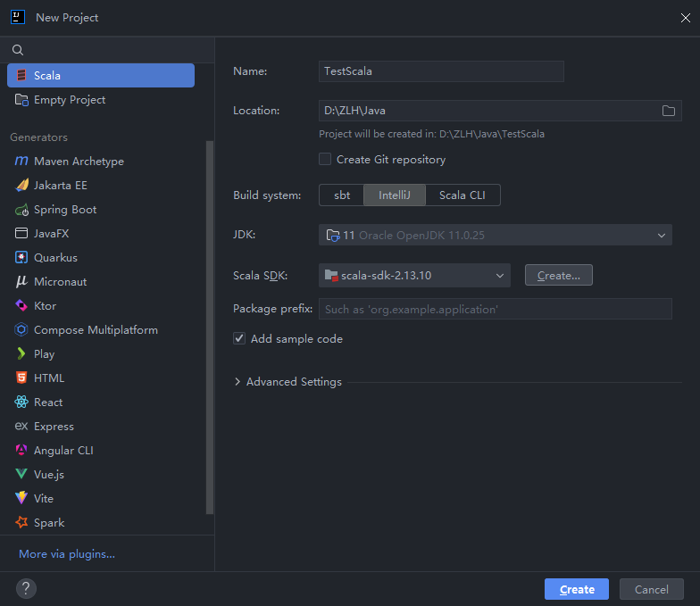Click the generators list scrollbar
The width and height of the screenshot is (700, 606).
pos(209,327)
